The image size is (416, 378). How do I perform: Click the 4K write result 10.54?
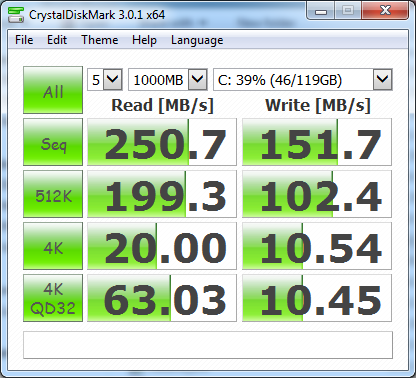317,246
